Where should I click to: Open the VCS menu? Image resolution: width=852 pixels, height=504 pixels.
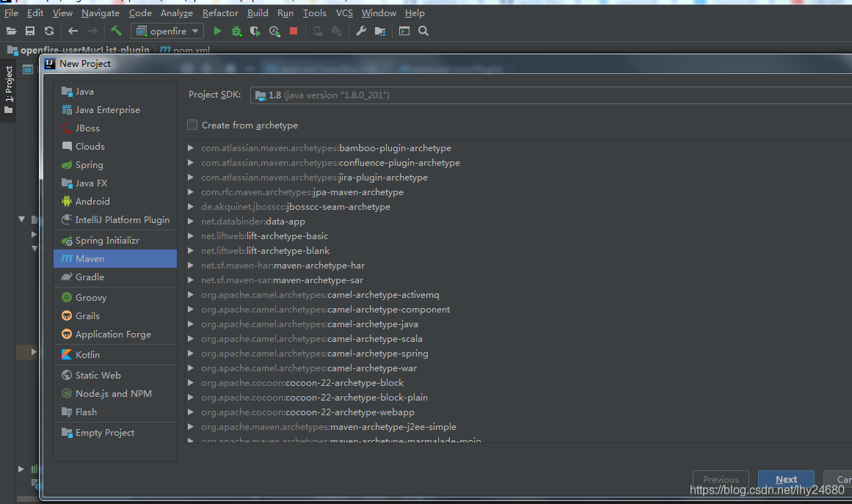coord(344,12)
